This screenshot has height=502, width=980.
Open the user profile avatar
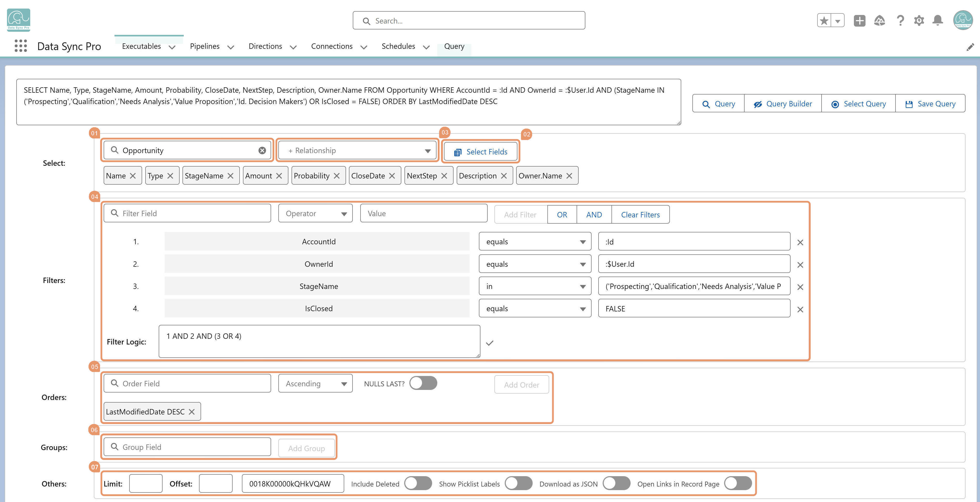(x=963, y=20)
